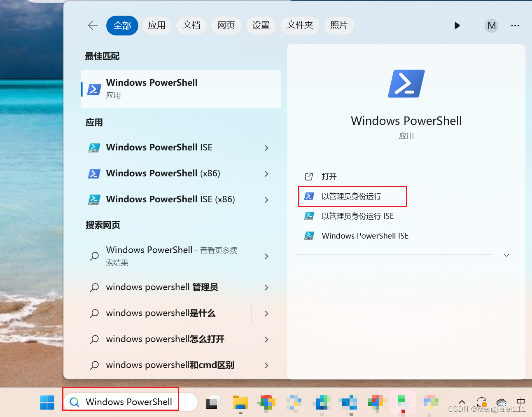
Task: Click the sync status tray icon
Action: 481,402
